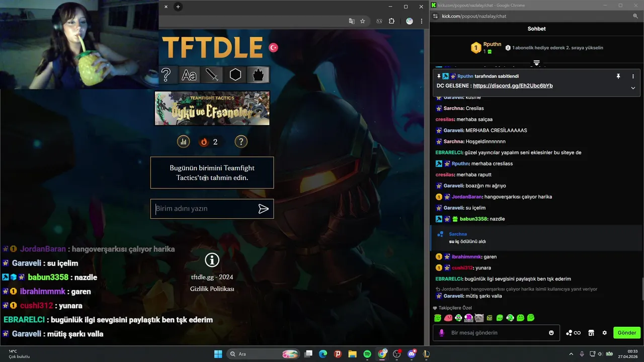Click the flame streak counter
The height and width of the screenshot is (362, 644).
click(209, 142)
